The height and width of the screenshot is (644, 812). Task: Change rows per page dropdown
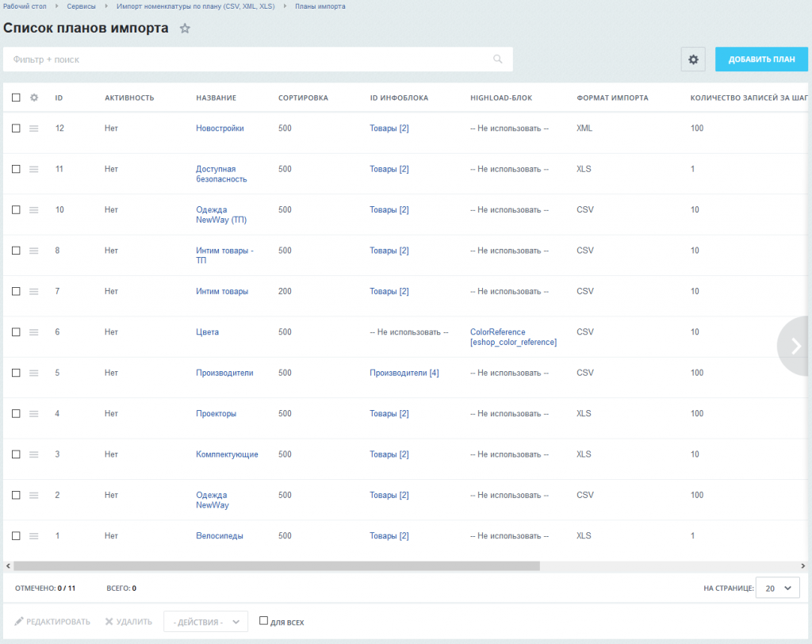point(777,588)
